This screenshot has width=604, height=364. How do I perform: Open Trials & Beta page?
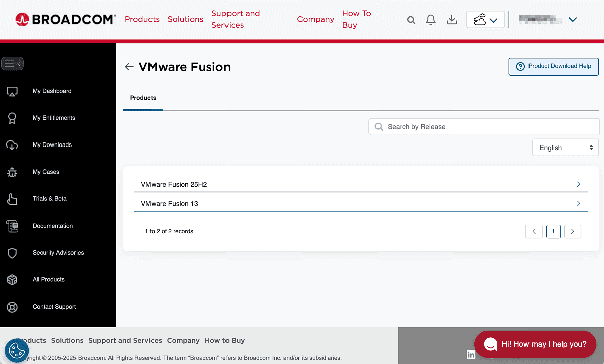[x=50, y=199]
